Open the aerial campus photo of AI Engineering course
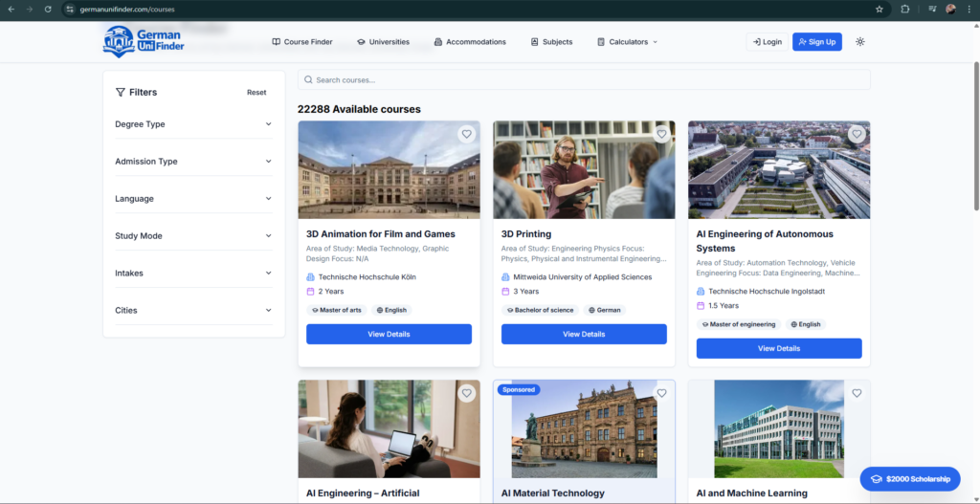The image size is (980, 504). click(x=779, y=170)
